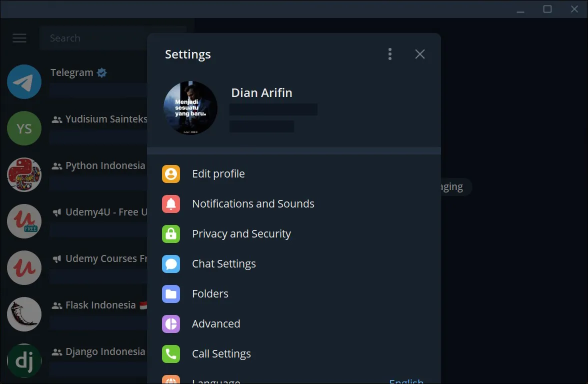
Task: Click the Dian Arifin profile photo
Action: [190, 108]
